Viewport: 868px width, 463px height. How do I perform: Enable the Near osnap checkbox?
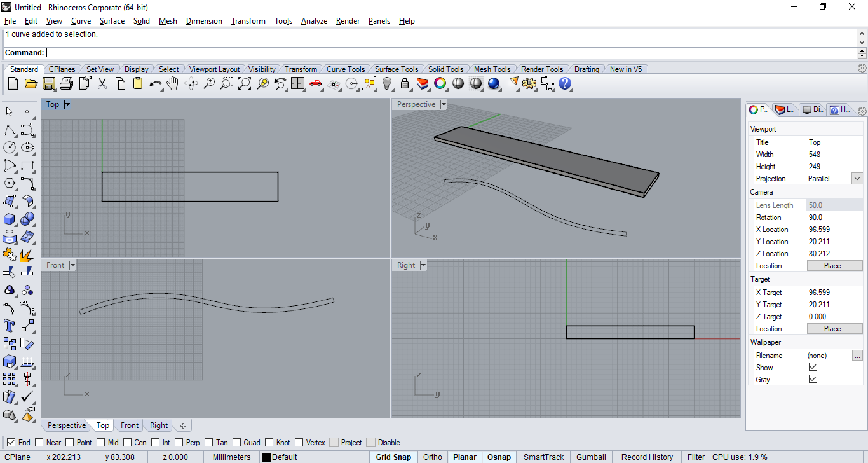[x=39, y=443]
